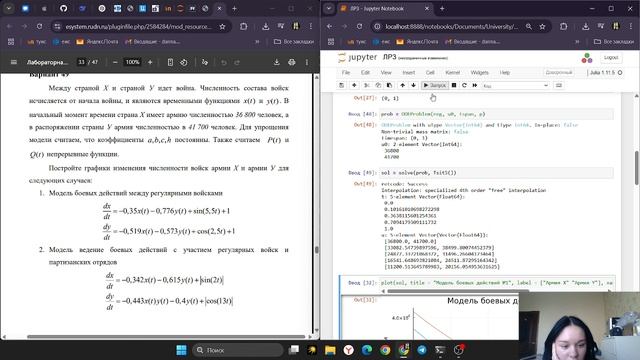
Task: Open Telegram from the taskbar
Action: 422,350
